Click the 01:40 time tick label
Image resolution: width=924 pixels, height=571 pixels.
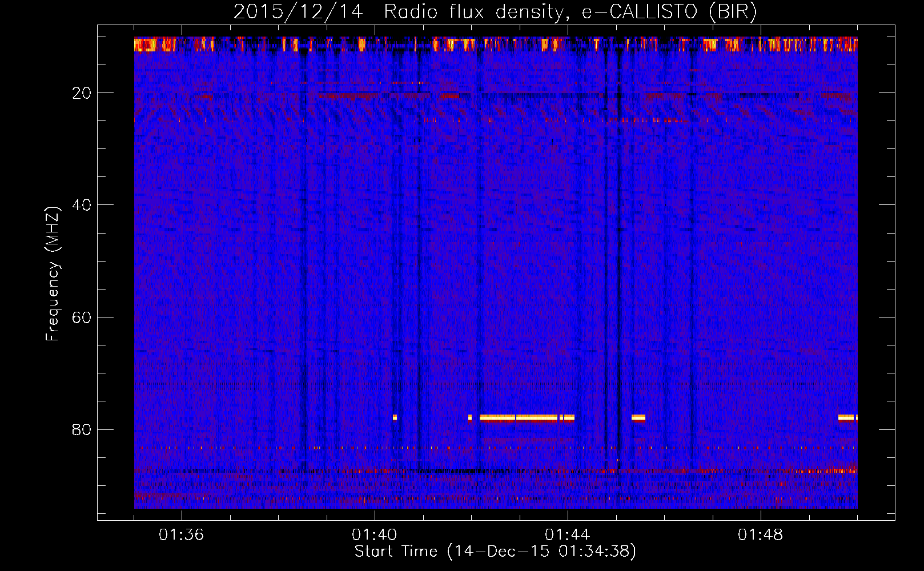[x=375, y=535]
